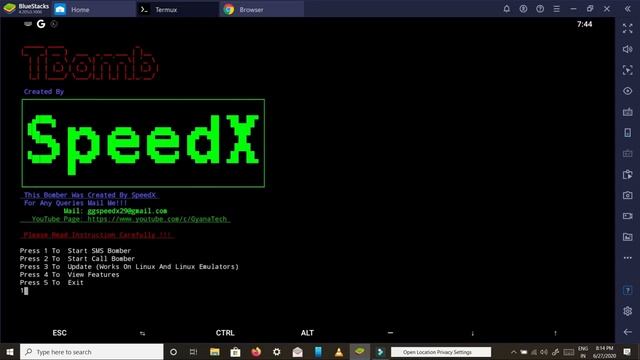Image resolution: width=640 pixels, height=360 pixels.
Task: Open keyboard controls icon in sidebar
Action: 628,112
